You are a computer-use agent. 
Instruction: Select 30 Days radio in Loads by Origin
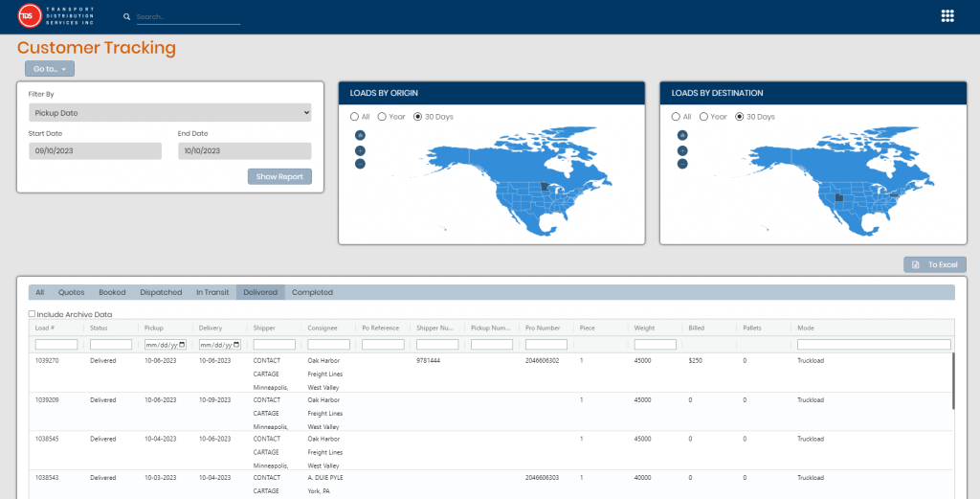(x=418, y=117)
